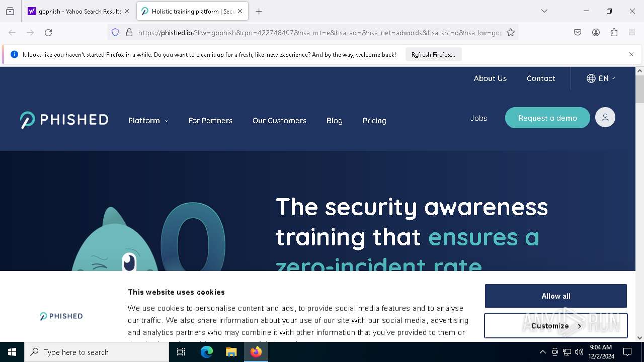644x362 pixels.
Task: Open the volume speaker tray icon
Action: tap(579, 352)
